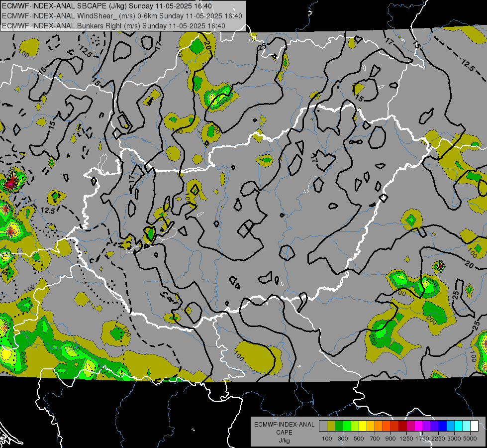Click the ECMWF-INDEX-ANAL title in the colorbar legend

284,425
